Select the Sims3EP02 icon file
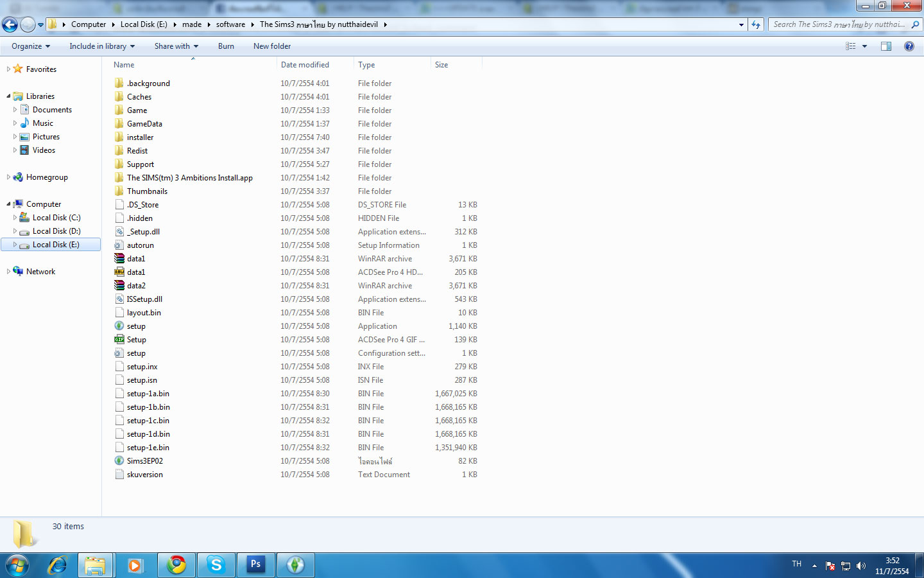 click(119, 461)
